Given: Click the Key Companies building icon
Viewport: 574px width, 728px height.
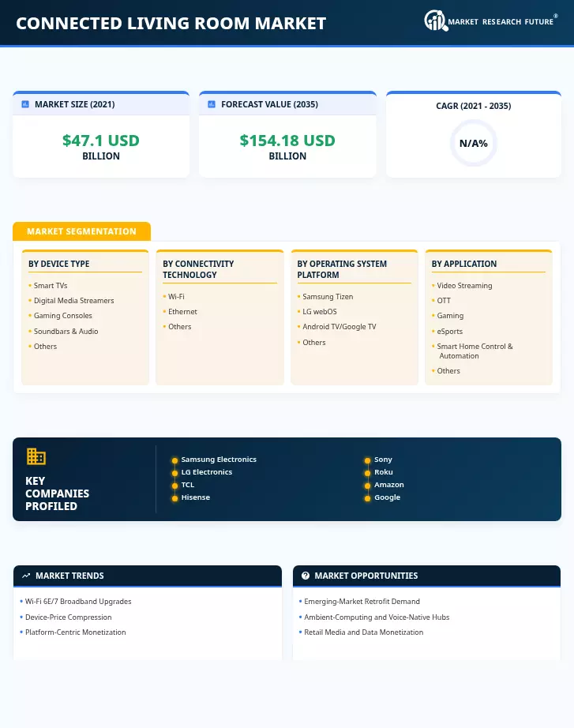Looking at the screenshot, I should point(36,456).
